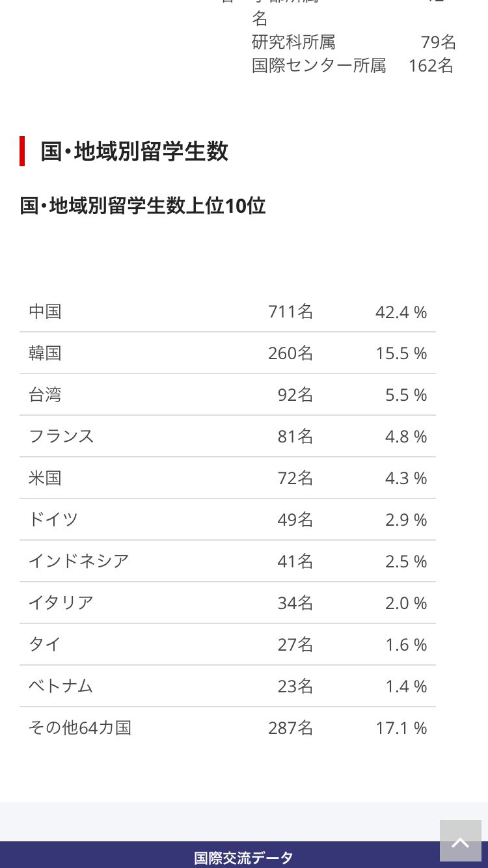
Task: Click the 国・地域別留学生数 section heading
Action: tap(134, 151)
